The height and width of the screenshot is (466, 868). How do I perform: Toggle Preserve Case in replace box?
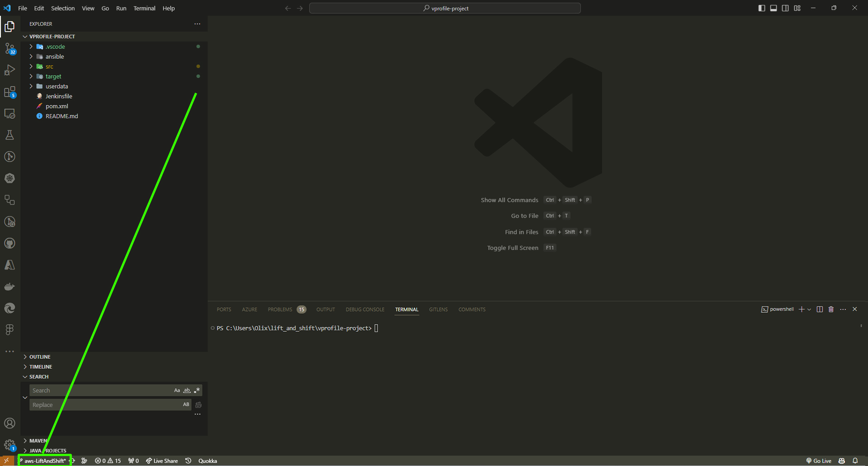tap(186, 405)
